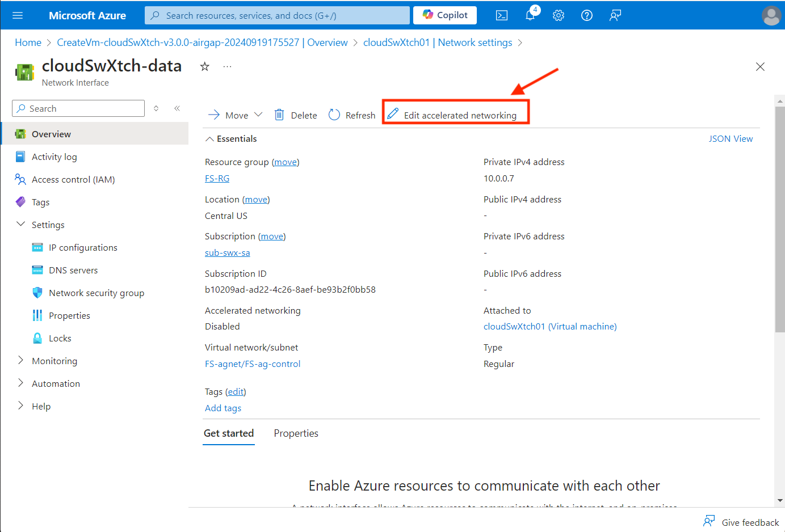785x532 pixels.
Task: Click the Network security group shield icon
Action: [x=37, y=293]
